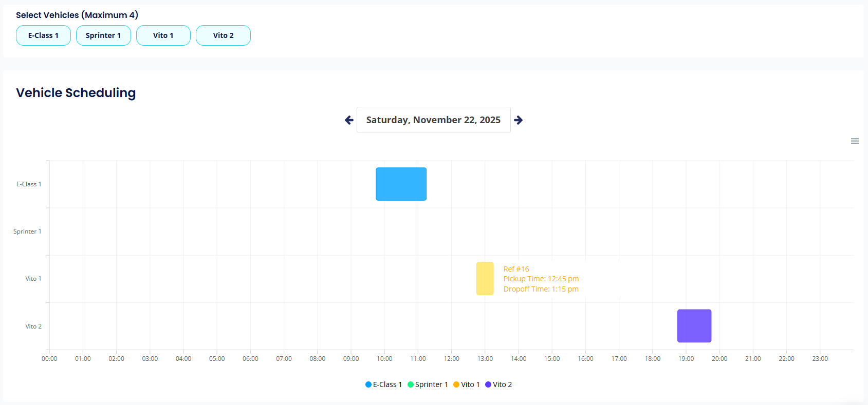Open the chart hamburger menu
This screenshot has height=405, width=868.
(855, 141)
